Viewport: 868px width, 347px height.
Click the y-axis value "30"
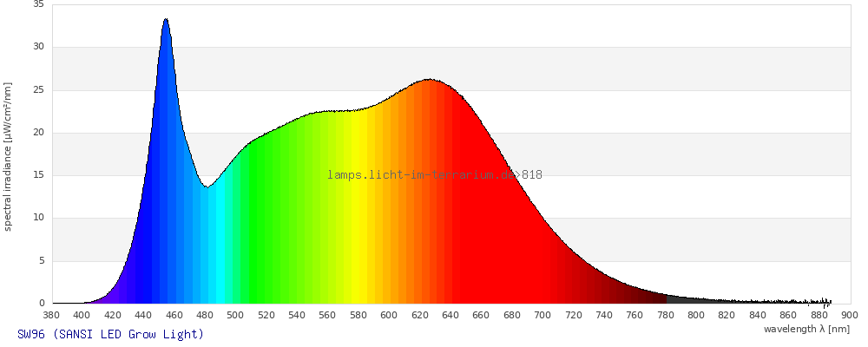39,47
